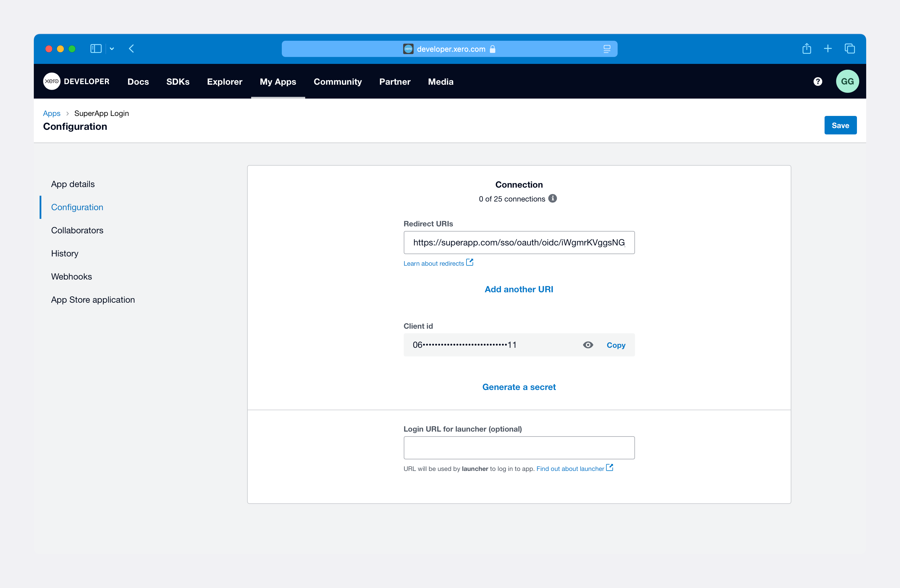900x588 pixels.
Task: Click the share icon in browser toolbar
Action: point(807,48)
